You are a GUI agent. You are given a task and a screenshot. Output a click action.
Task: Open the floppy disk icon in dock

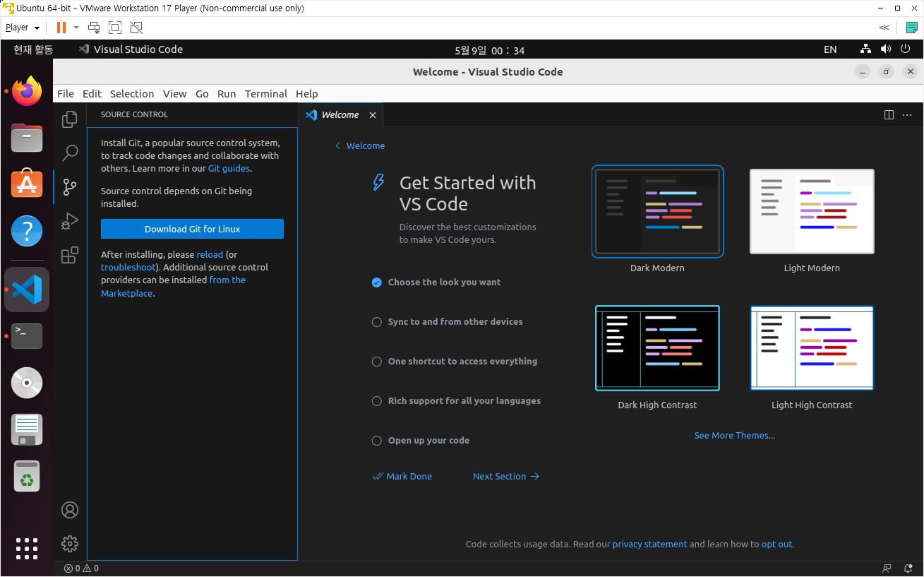click(27, 429)
